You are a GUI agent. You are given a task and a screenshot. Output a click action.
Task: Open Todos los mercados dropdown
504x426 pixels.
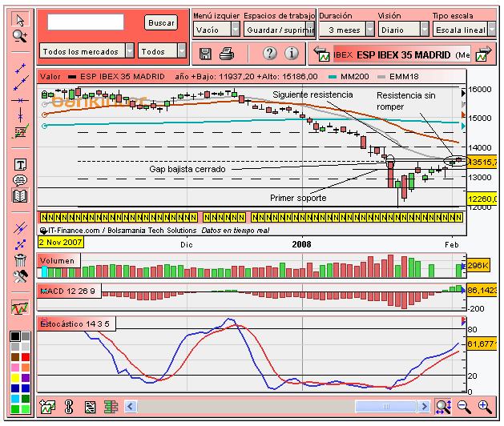click(87, 51)
